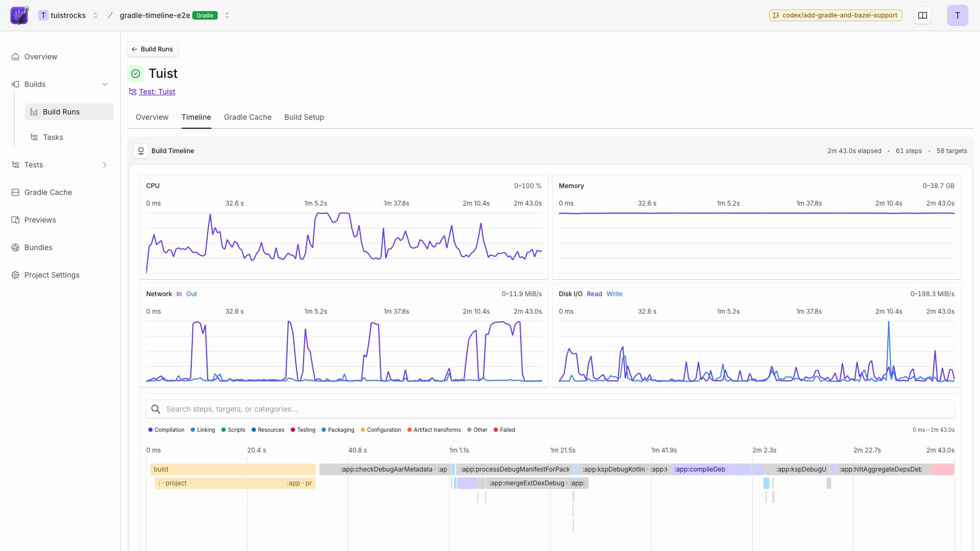Viewport: 980px width, 551px height.
Task: Select the :app:processDebugManifestForPack timeline bar
Action: [514, 469]
